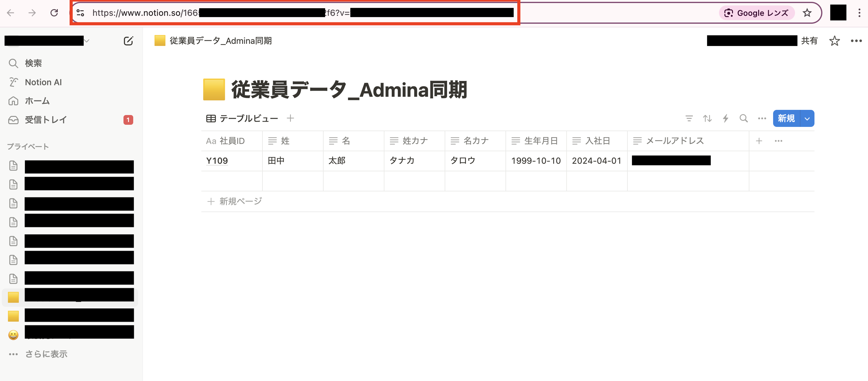Image resolution: width=868 pixels, height=381 pixels.
Task: Open the sort options for the table
Action: 707,118
